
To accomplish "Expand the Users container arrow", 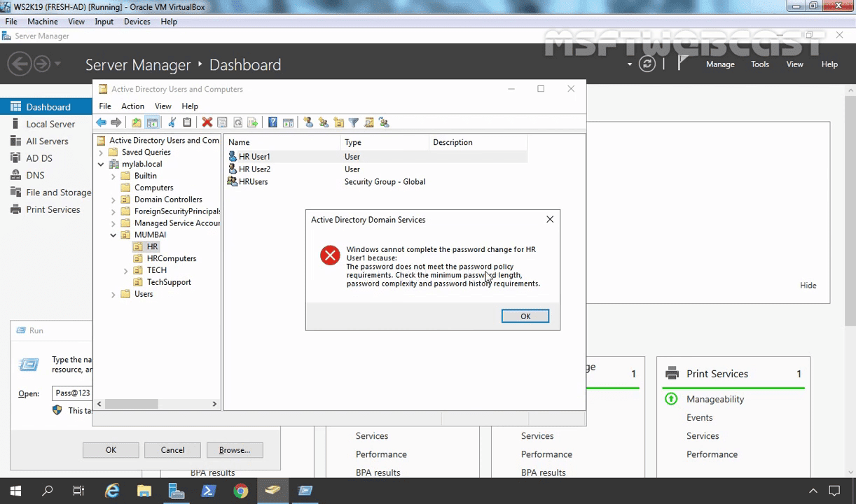I will [113, 295].
